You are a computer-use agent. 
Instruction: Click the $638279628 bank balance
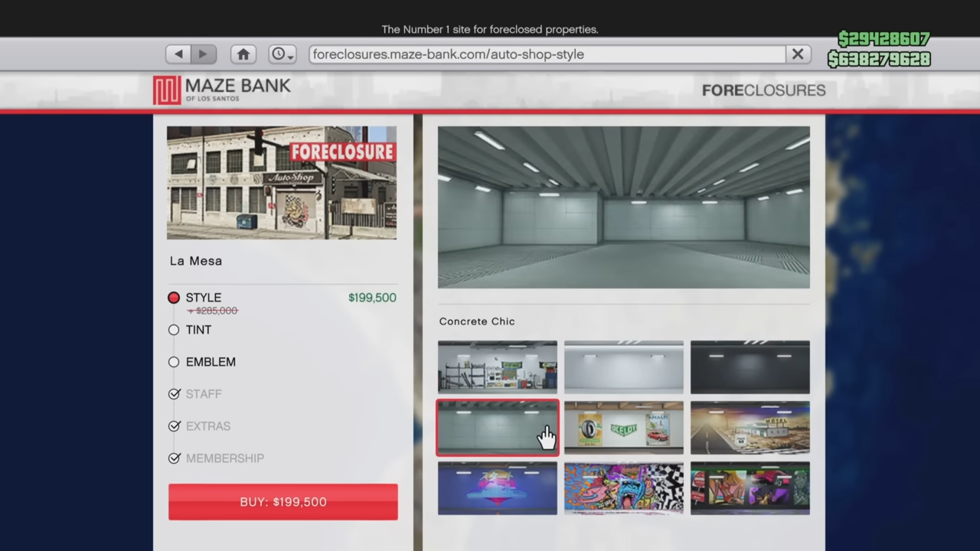(879, 59)
